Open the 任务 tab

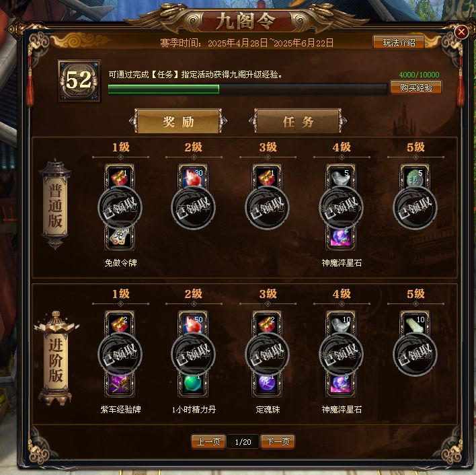(x=298, y=122)
